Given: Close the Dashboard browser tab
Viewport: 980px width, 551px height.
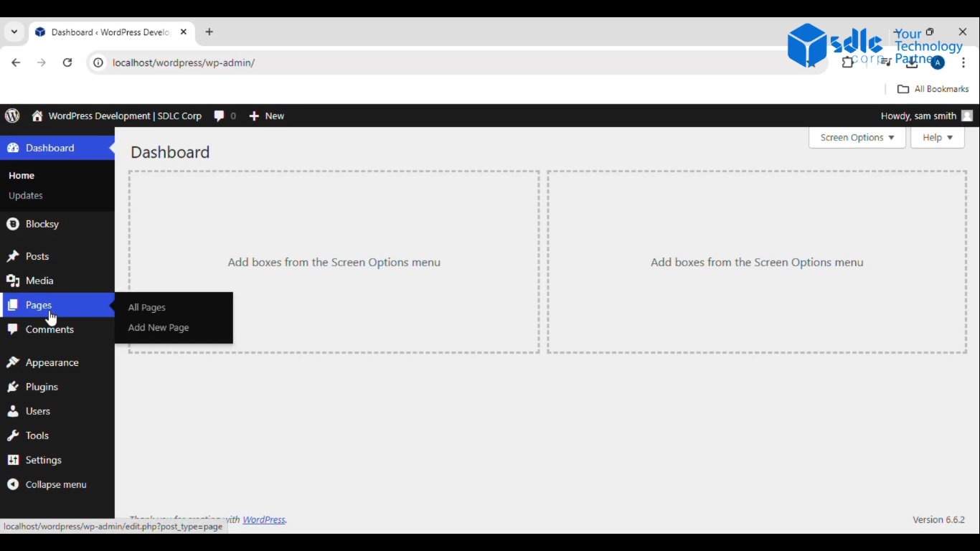Looking at the screenshot, I should [184, 32].
